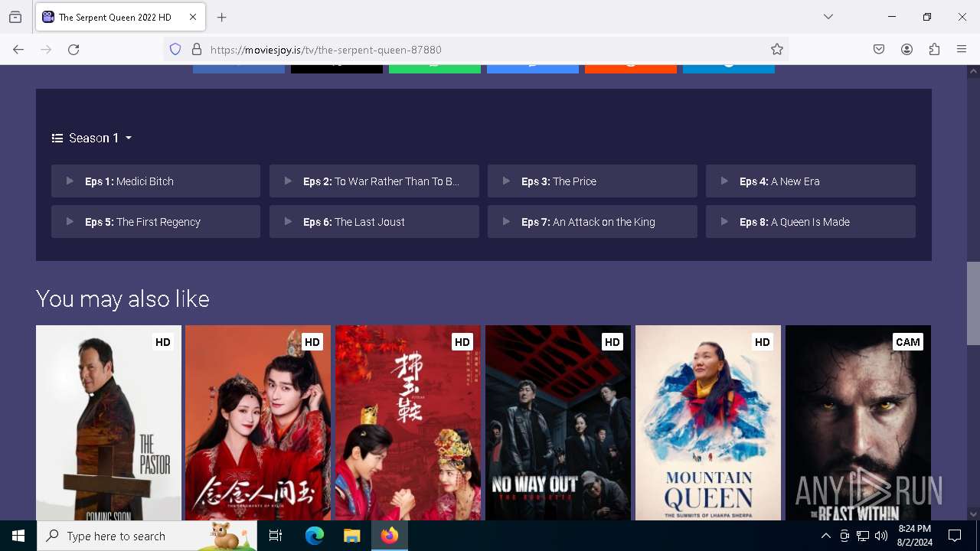980x551 pixels.
Task: Click the tracking protection shield icon
Action: tap(175, 50)
